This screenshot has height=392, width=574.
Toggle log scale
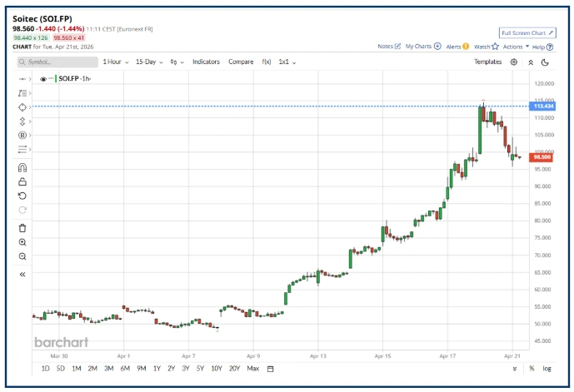tap(547, 369)
